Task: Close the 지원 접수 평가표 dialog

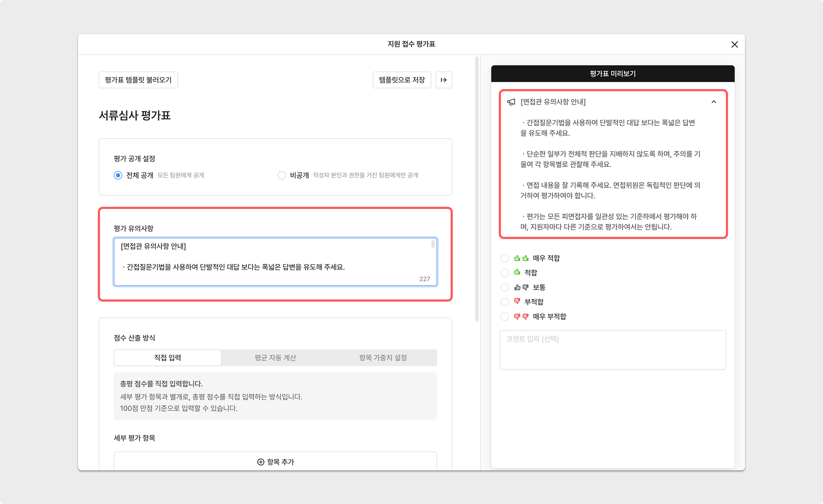Action: [x=734, y=45]
